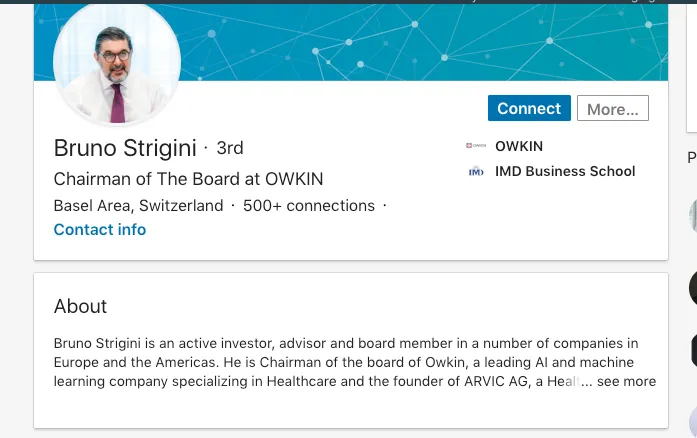Click the About summary paragraph
The height and width of the screenshot is (438, 697).
[355, 362]
